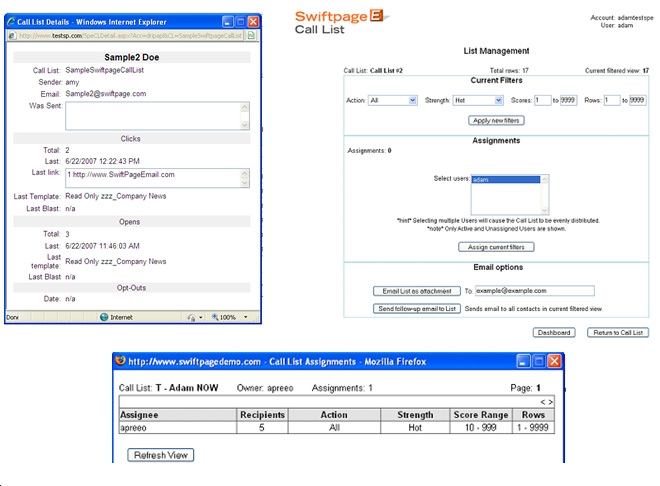
Task: Click the Rows minimum field containing 1
Action: [612, 100]
